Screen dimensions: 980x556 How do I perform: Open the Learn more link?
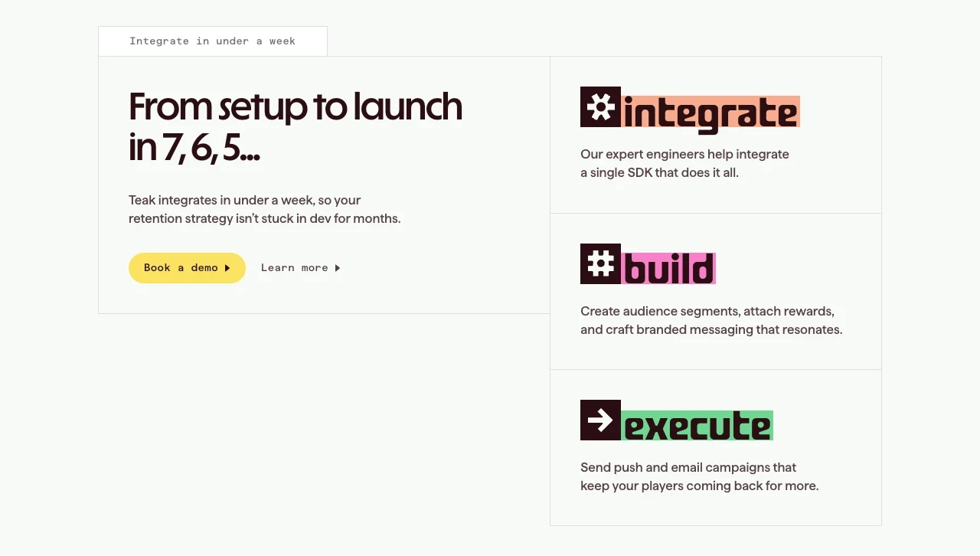click(301, 268)
